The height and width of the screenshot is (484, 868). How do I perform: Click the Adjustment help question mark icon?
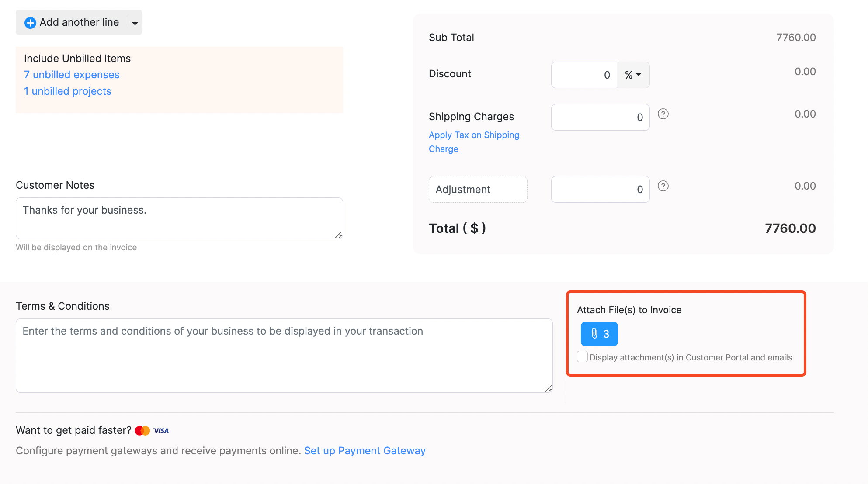663,186
